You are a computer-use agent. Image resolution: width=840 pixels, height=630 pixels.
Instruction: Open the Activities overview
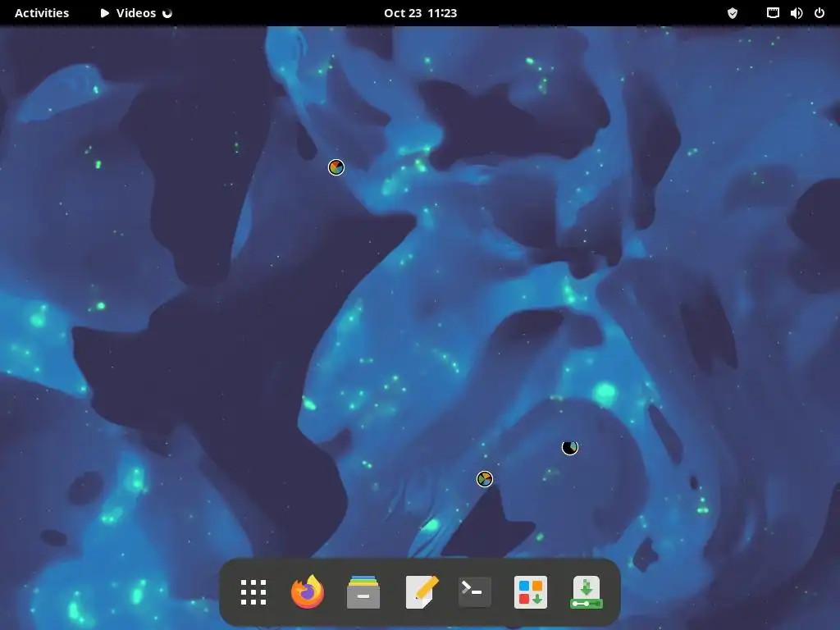42,13
